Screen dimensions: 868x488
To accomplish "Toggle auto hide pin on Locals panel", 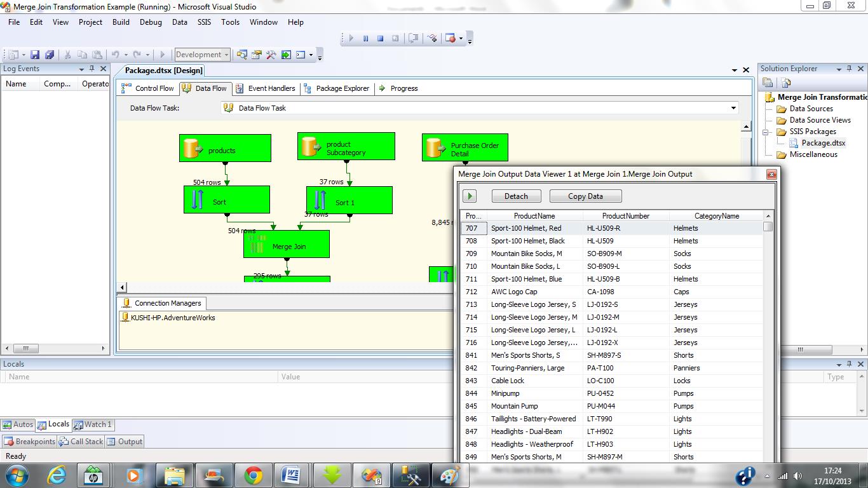I will tap(850, 364).
